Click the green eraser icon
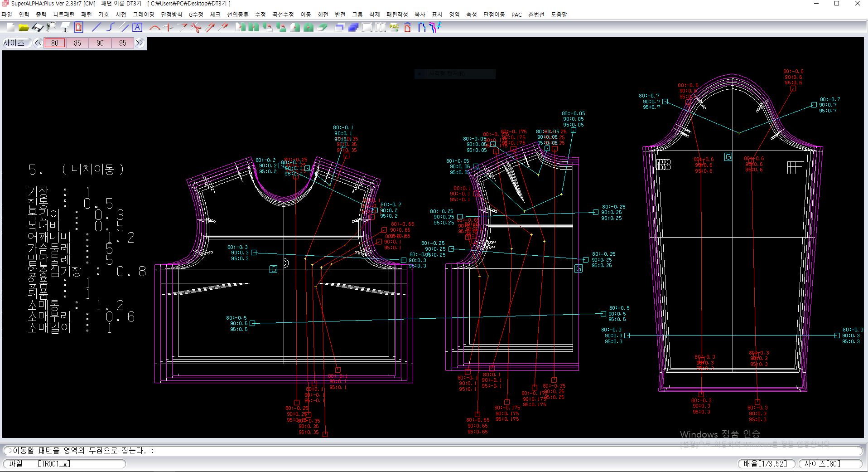The height and width of the screenshot is (472, 868). 322,28
